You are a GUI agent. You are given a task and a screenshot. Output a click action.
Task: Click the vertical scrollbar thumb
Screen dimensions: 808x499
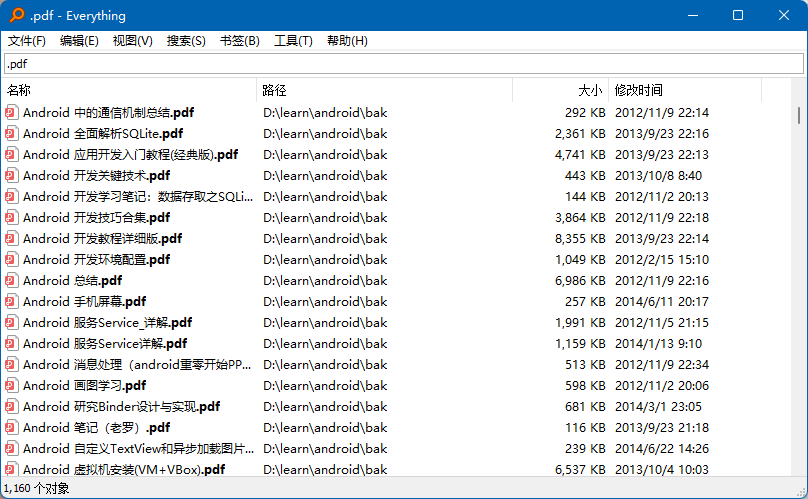tap(799, 115)
